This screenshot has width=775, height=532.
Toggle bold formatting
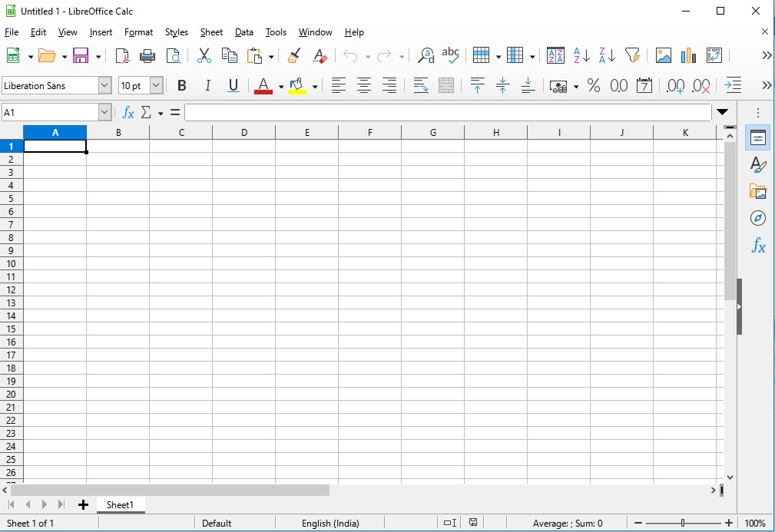pos(181,85)
